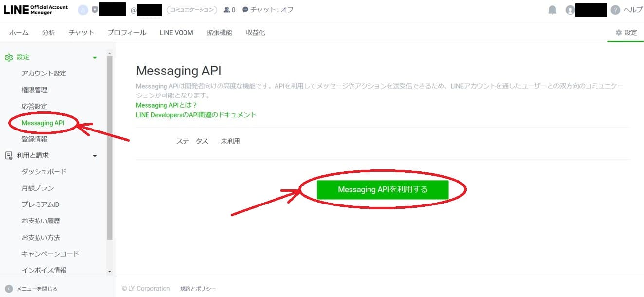644x297 pixels.
Task: Open the 分析 tab
Action: [x=48, y=33]
